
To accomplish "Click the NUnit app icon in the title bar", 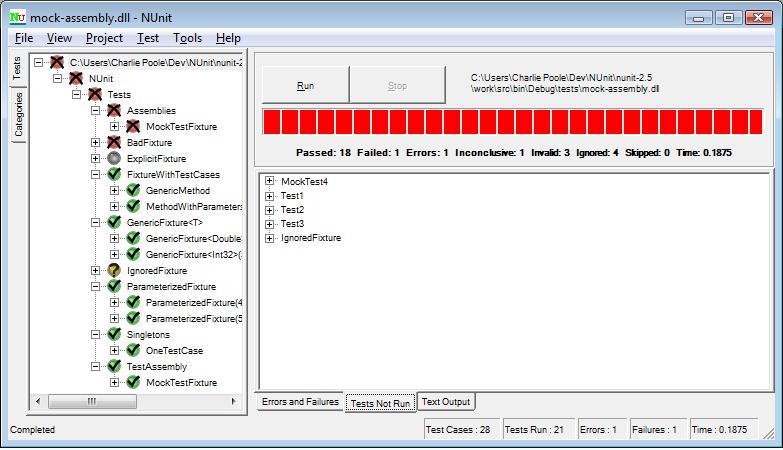I will (17, 17).
